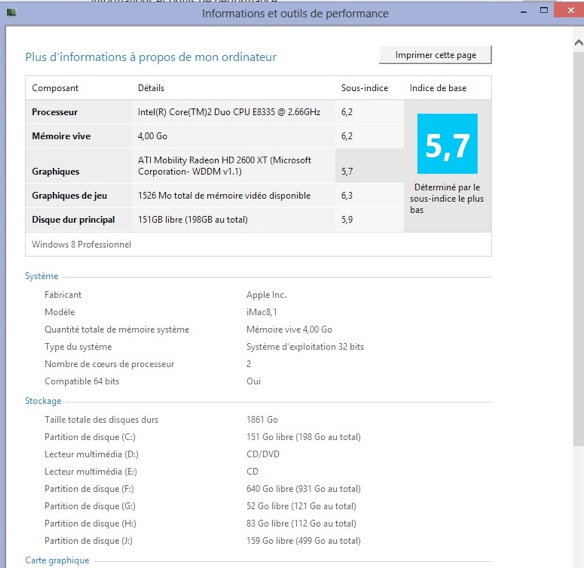This screenshot has height=568, width=584.
Task: Click the Carte graphique section heading
Action: click(x=57, y=560)
